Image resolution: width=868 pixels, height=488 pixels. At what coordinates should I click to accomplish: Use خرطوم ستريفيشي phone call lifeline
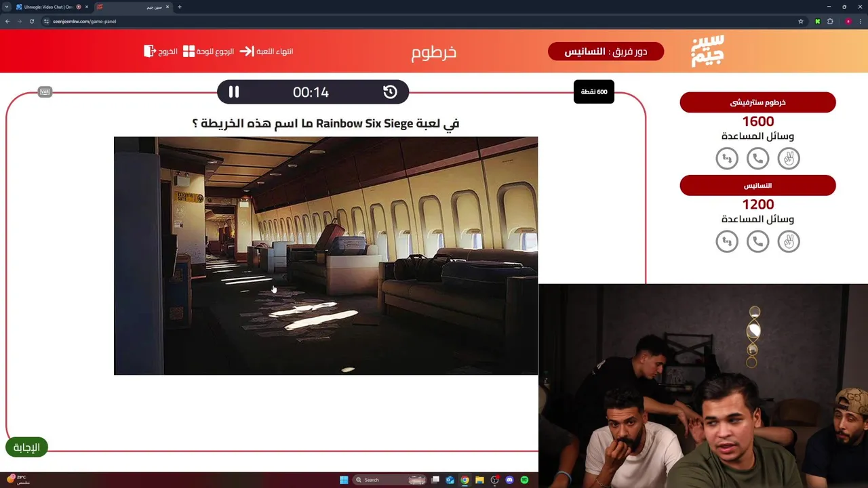757,159
